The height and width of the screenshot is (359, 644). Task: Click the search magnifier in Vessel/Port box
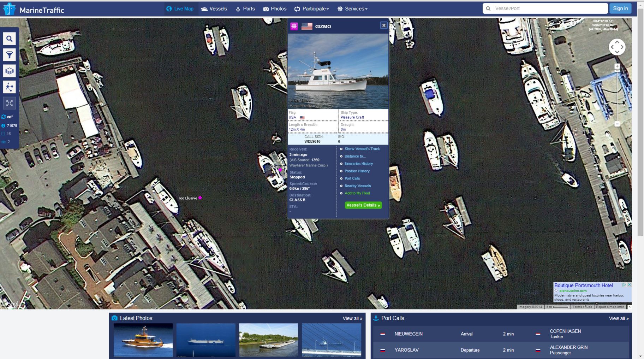click(488, 8)
